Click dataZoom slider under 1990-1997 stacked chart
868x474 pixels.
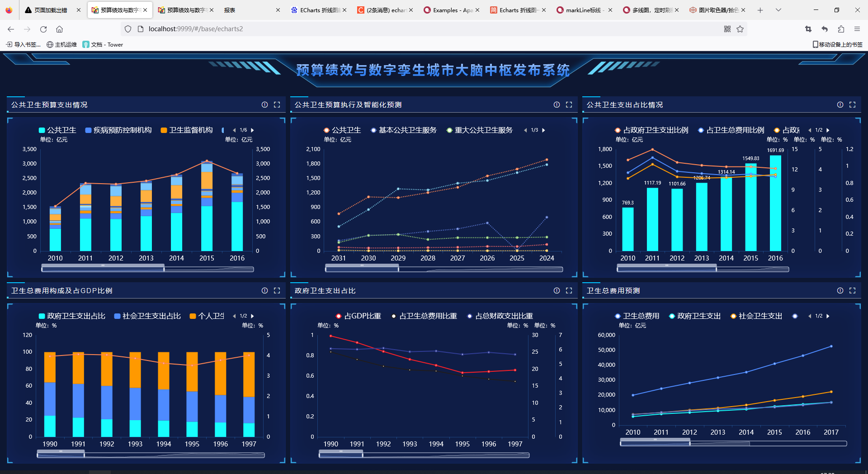(x=151, y=455)
